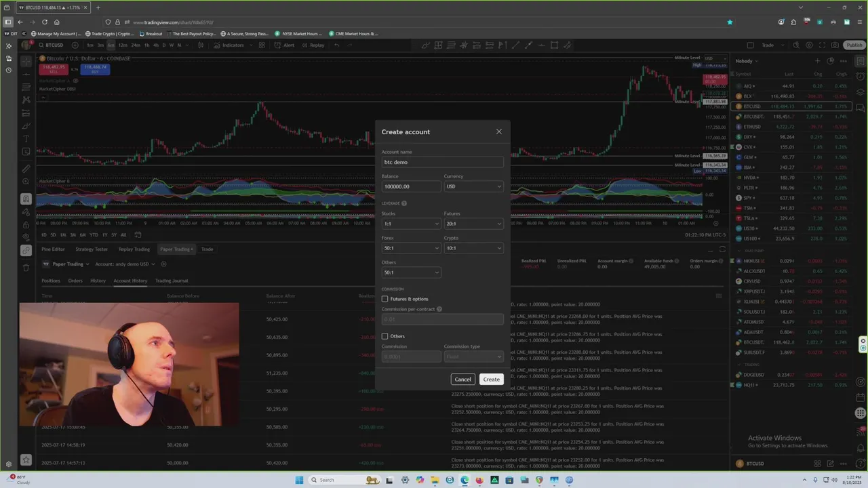Open Windows Start menu

[299, 480]
